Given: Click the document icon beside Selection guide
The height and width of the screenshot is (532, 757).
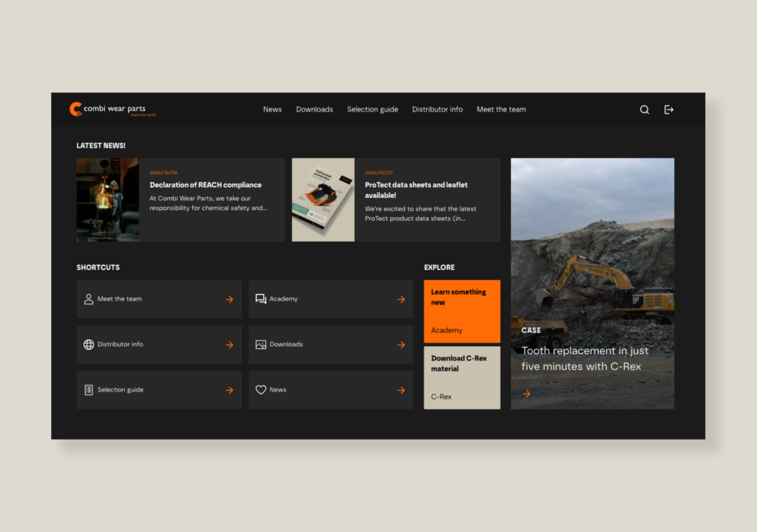Looking at the screenshot, I should [x=89, y=389].
